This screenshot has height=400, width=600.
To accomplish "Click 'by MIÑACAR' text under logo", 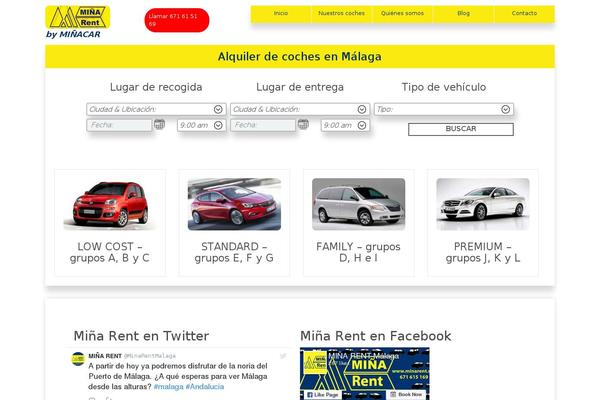I will [x=73, y=34].
